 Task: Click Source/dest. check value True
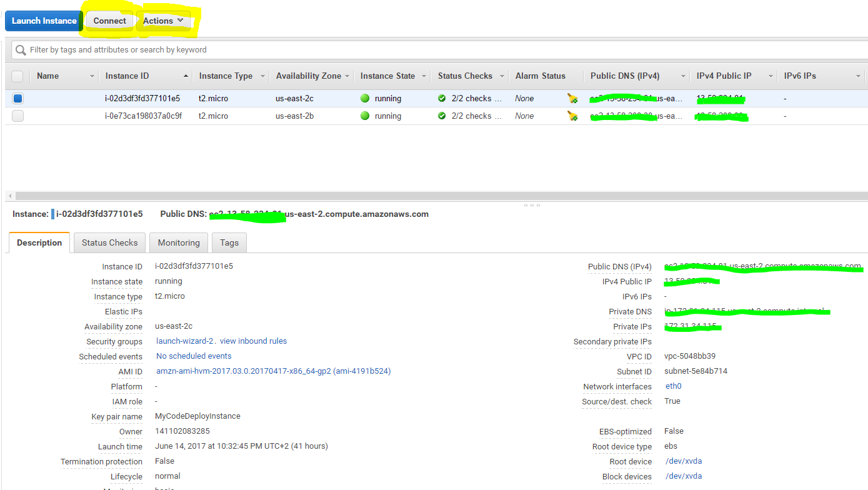point(672,401)
